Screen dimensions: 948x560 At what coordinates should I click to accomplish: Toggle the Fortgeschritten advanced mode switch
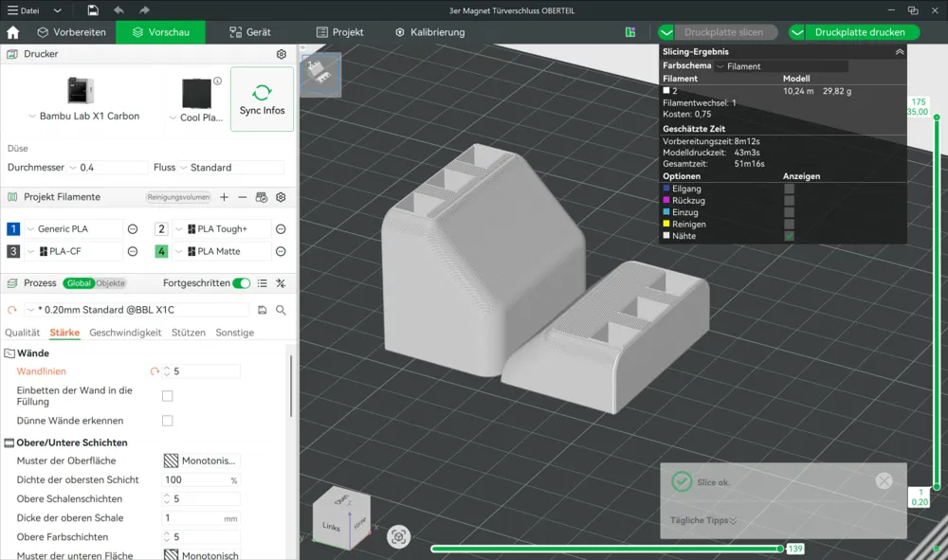pos(242,283)
